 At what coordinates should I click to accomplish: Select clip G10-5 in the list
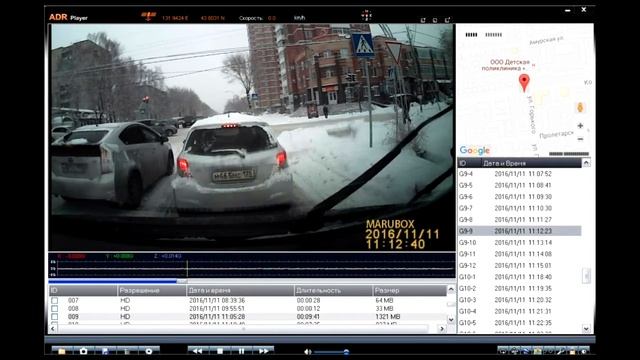(x=520, y=322)
